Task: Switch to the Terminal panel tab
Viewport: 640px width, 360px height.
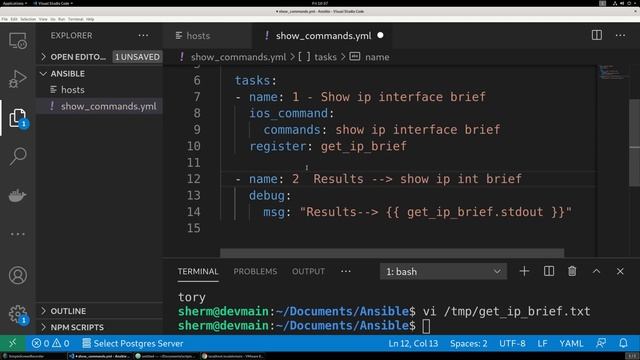Action: [x=198, y=271]
